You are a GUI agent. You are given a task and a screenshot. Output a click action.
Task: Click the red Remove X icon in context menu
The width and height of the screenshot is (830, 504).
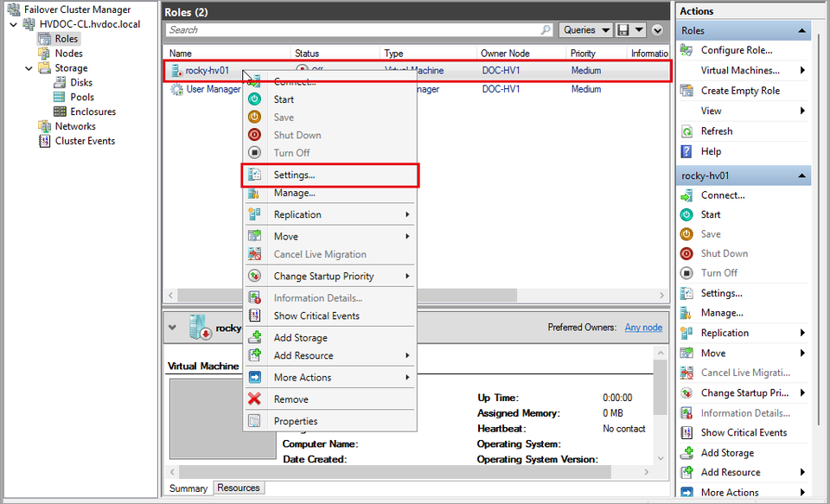pos(254,399)
